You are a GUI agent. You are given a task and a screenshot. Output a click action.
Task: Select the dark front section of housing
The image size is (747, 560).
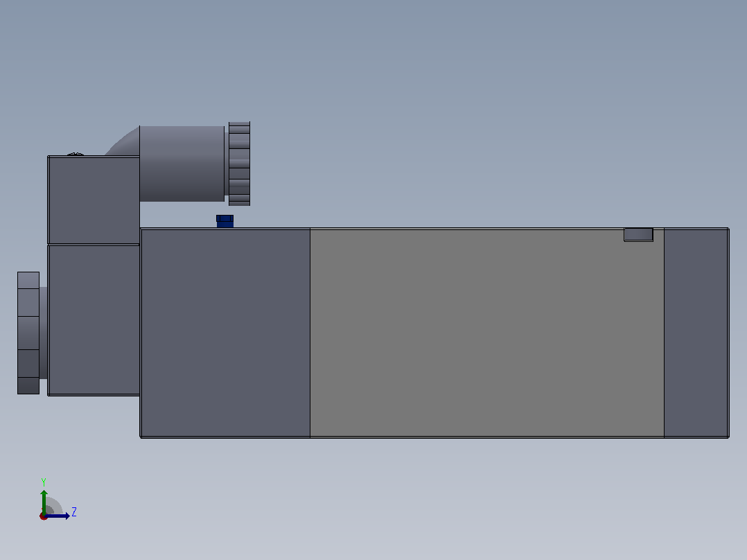point(225,333)
